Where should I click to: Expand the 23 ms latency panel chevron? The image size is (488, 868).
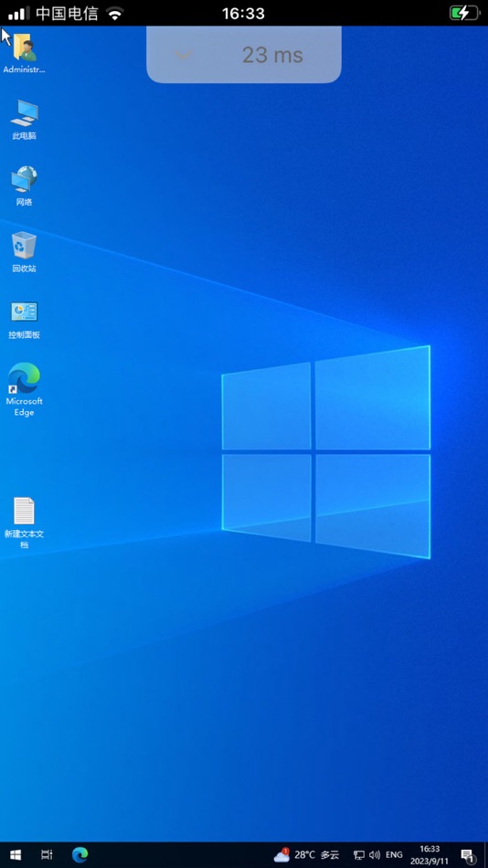pyautogui.click(x=183, y=55)
